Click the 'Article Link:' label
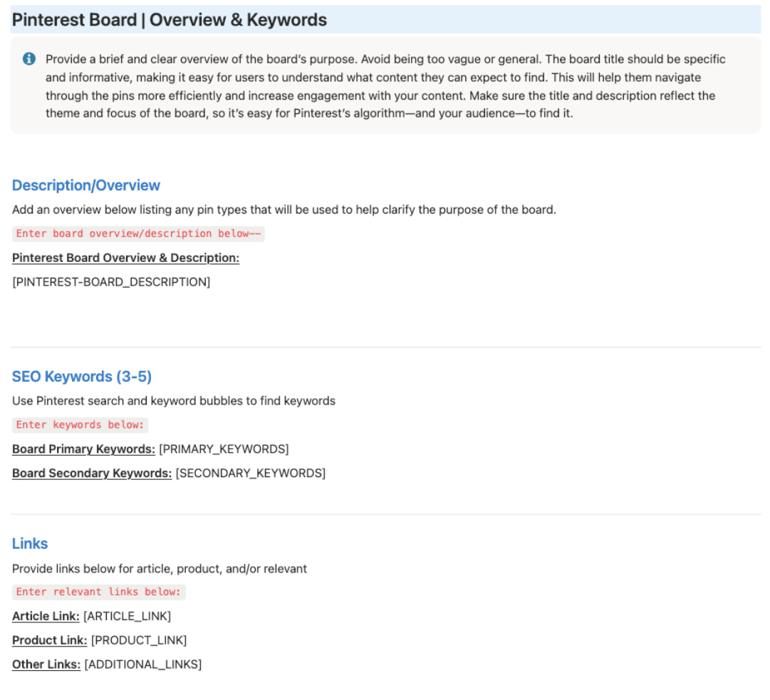 (x=46, y=616)
